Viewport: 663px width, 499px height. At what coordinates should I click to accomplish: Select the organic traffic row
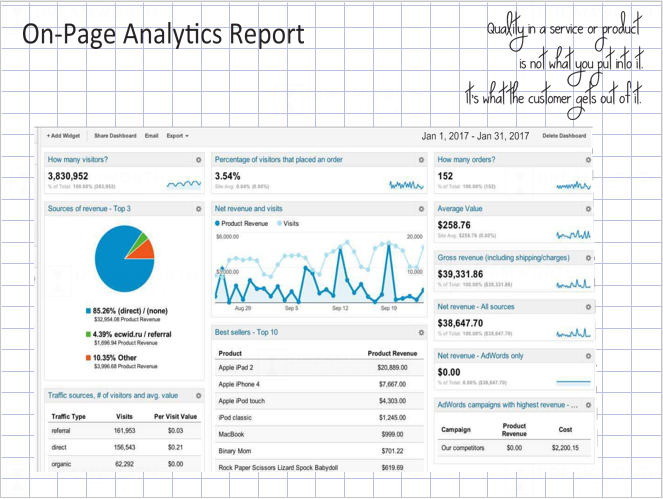(x=124, y=464)
